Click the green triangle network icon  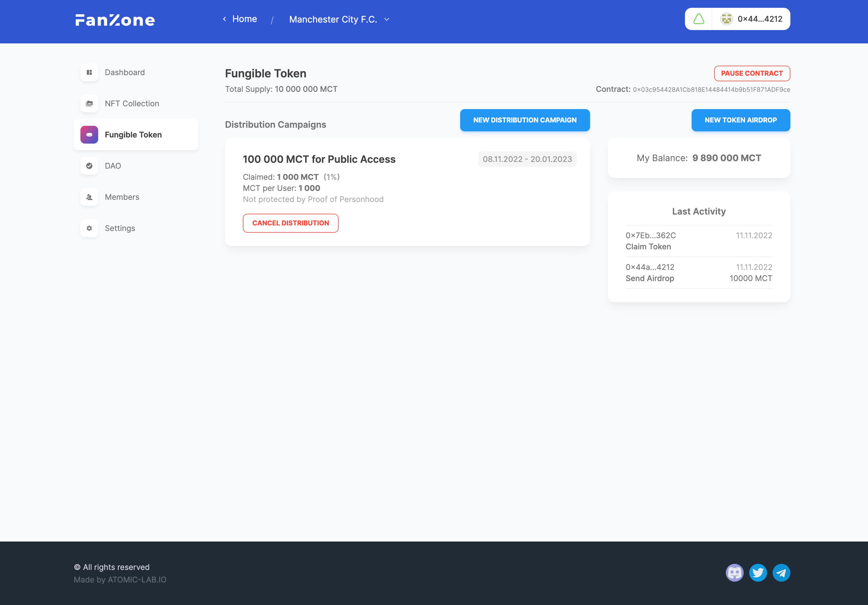(x=699, y=19)
